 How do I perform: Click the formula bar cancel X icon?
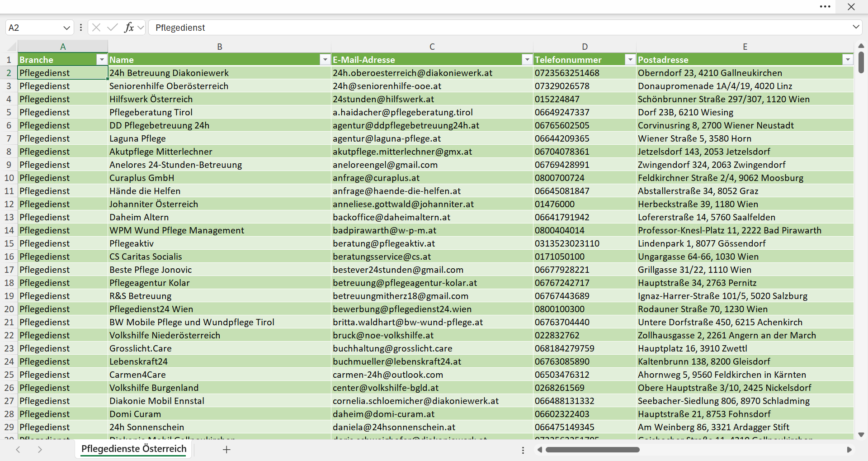96,28
